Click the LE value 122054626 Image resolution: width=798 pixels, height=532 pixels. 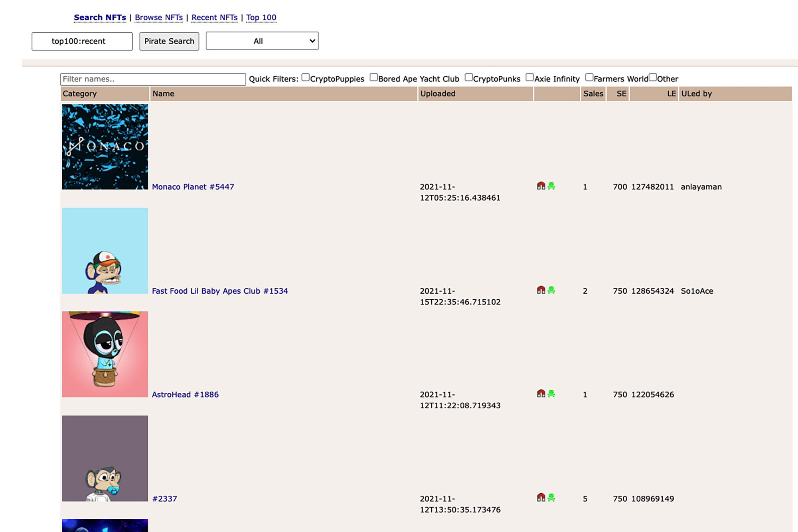tap(652, 395)
